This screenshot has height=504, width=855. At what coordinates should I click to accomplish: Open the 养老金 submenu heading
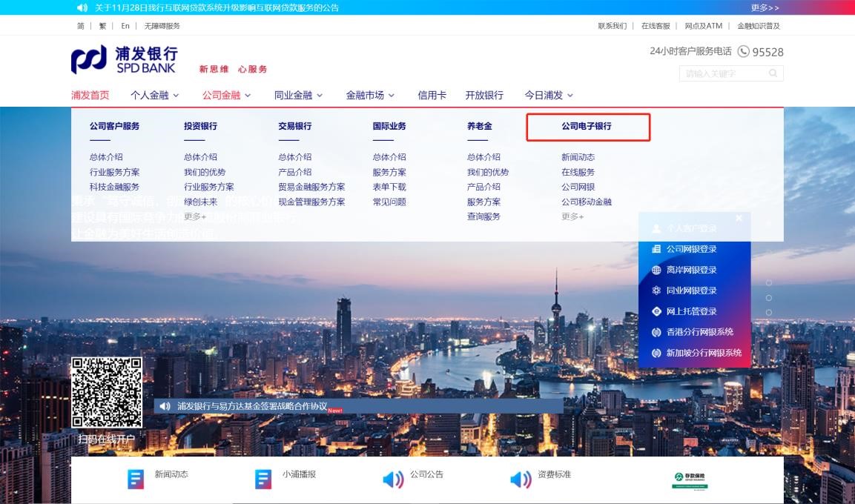pos(479,126)
